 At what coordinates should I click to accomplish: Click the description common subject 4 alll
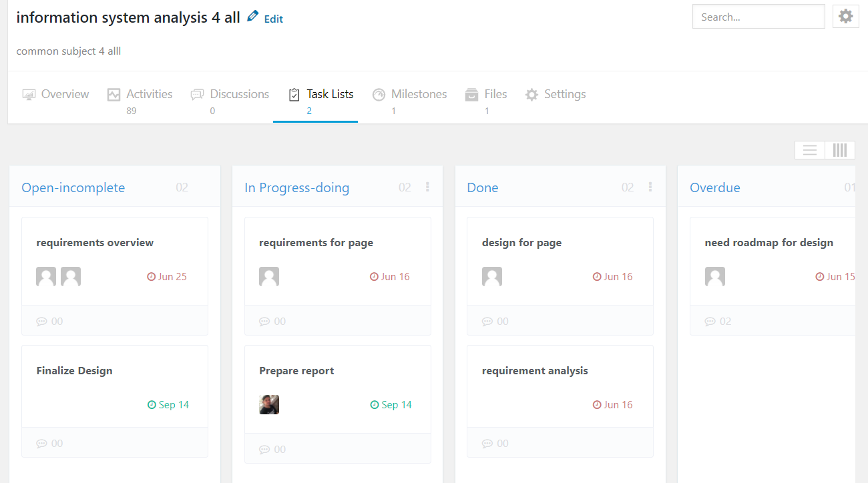pyautogui.click(x=69, y=51)
